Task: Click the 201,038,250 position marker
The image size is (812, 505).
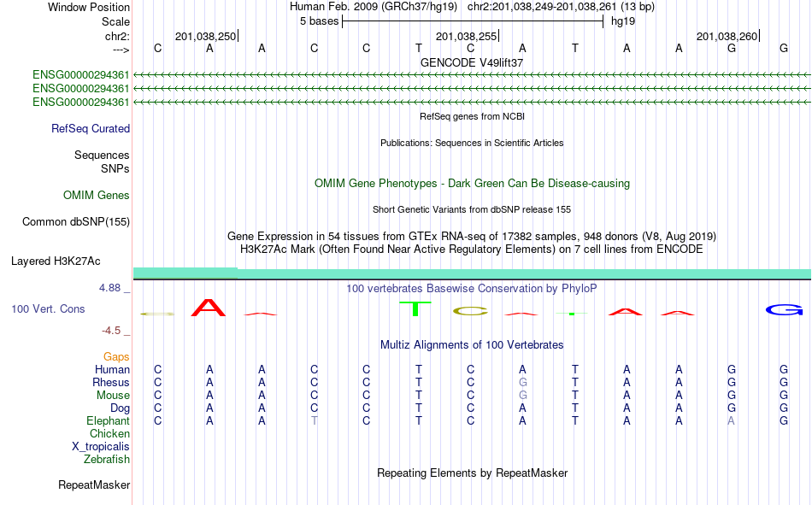Action: coord(206,36)
